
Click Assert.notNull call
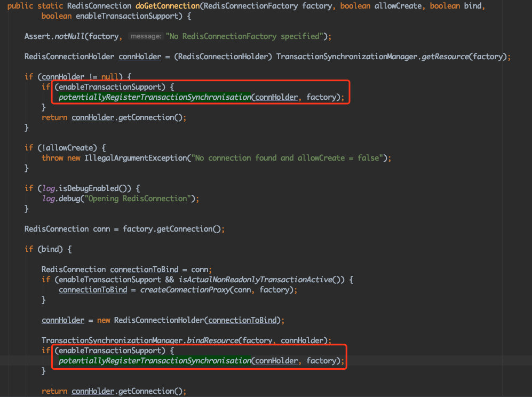(x=54, y=36)
